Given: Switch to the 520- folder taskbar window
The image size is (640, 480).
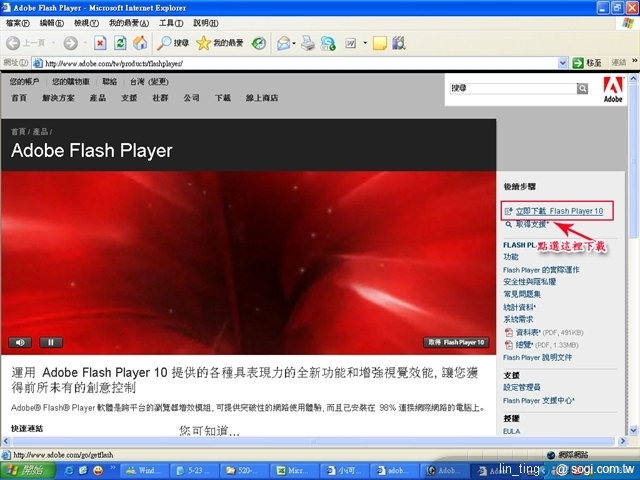Looking at the screenshot, I should pyautogui.click(x=244, y=471).
